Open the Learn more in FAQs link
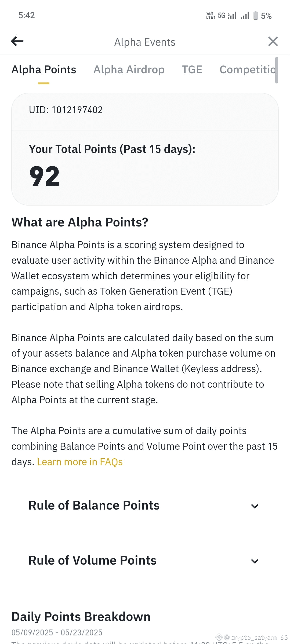Screen dimensions: 290x644 click(x=80, y=462)
